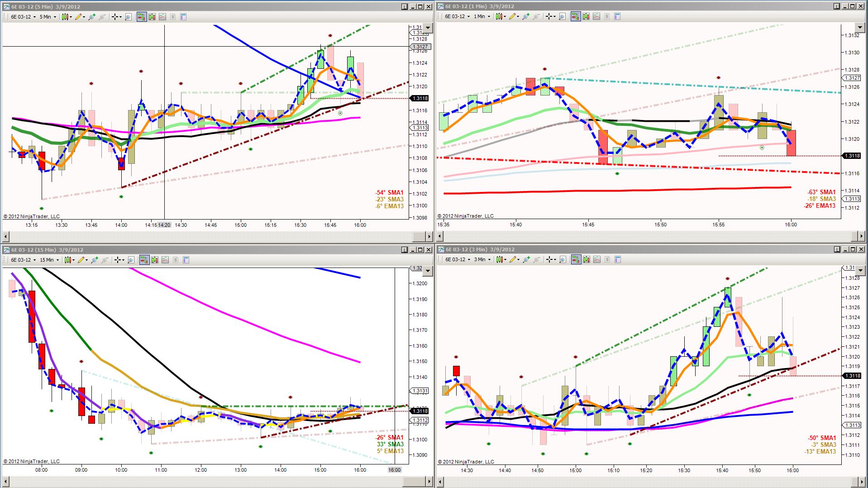The width and height of the screenshot is (868, 488).
Task: Open chart style bars icon in 3 Min chart
Action: click(x=501, y=259)
